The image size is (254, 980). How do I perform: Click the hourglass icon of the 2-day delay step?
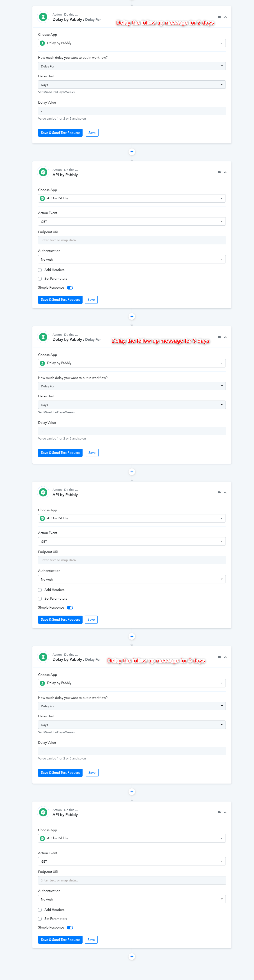pyautogui.click(x=43, y=17)
